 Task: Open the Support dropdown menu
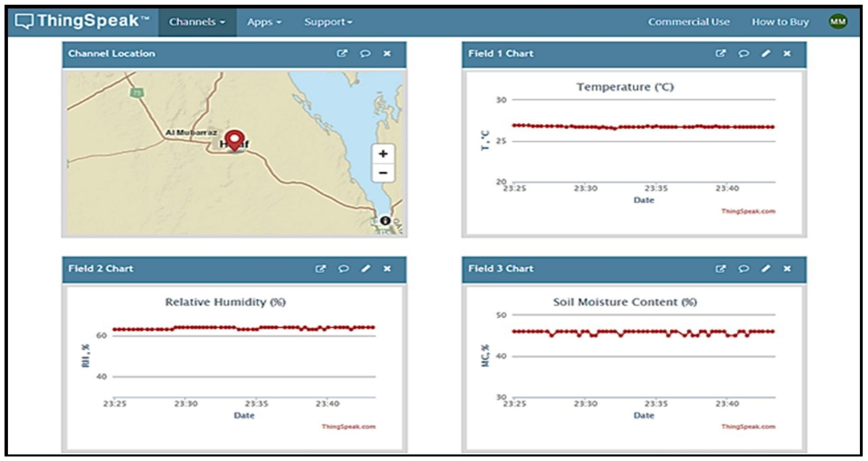(x=328, y=22)
